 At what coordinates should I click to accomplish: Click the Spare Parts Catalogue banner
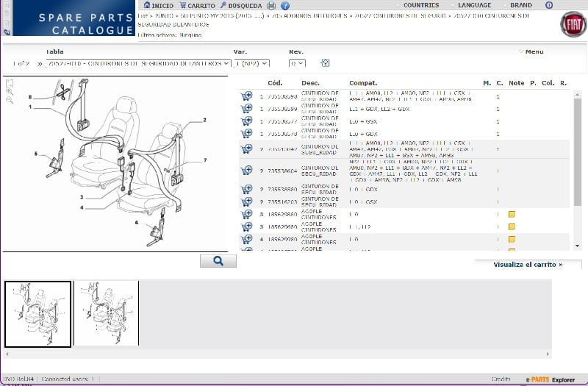[x=74, y=18]
